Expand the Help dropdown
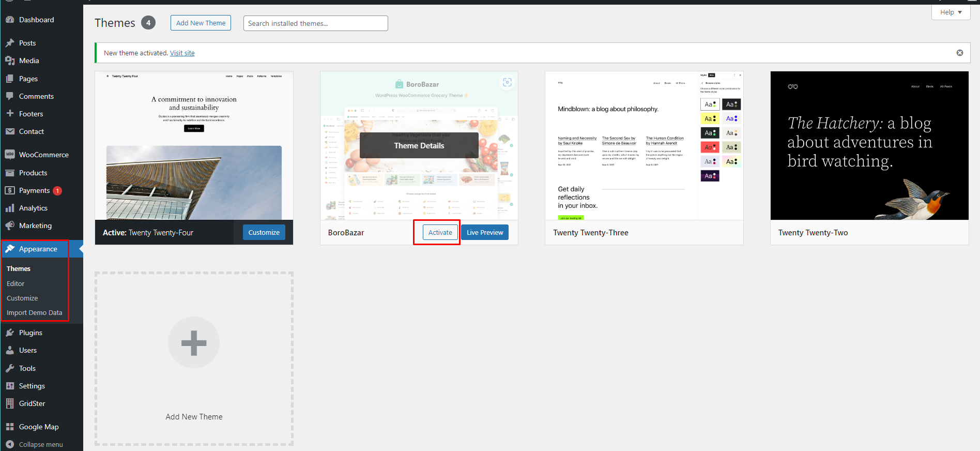Viewport: 980px width, 451px height. tap(951, 12)
